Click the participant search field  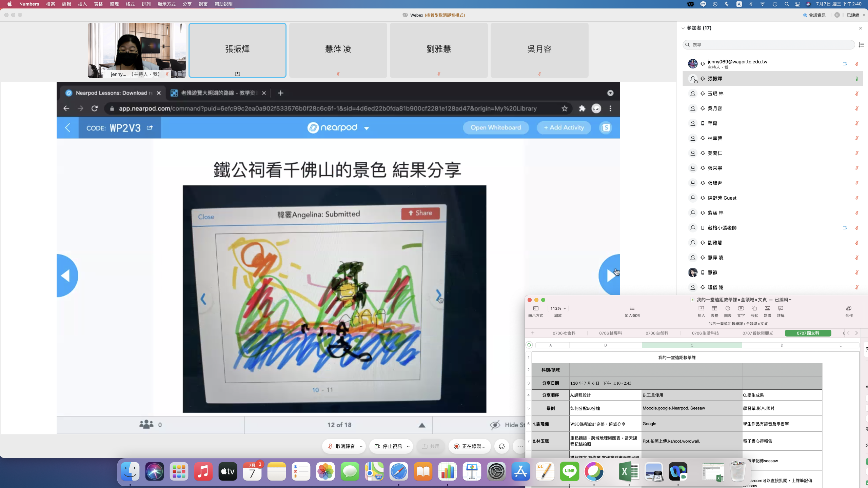[768, 45]
